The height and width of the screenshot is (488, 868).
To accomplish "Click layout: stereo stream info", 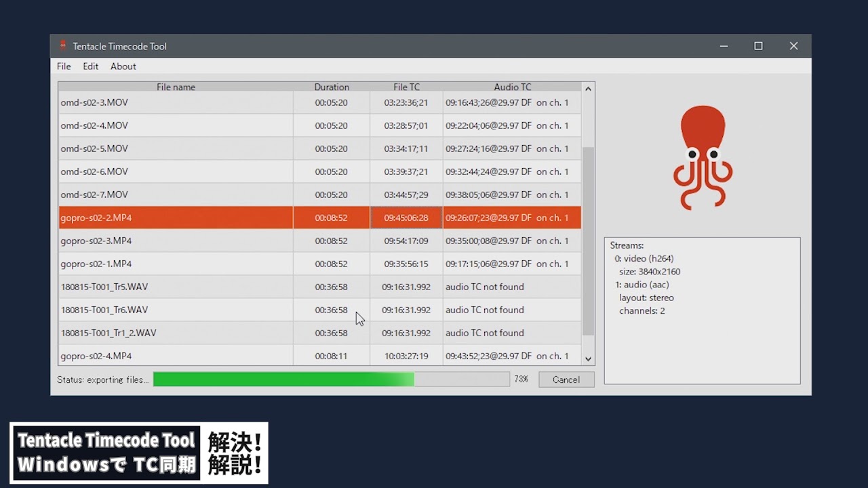I will 646,298.
